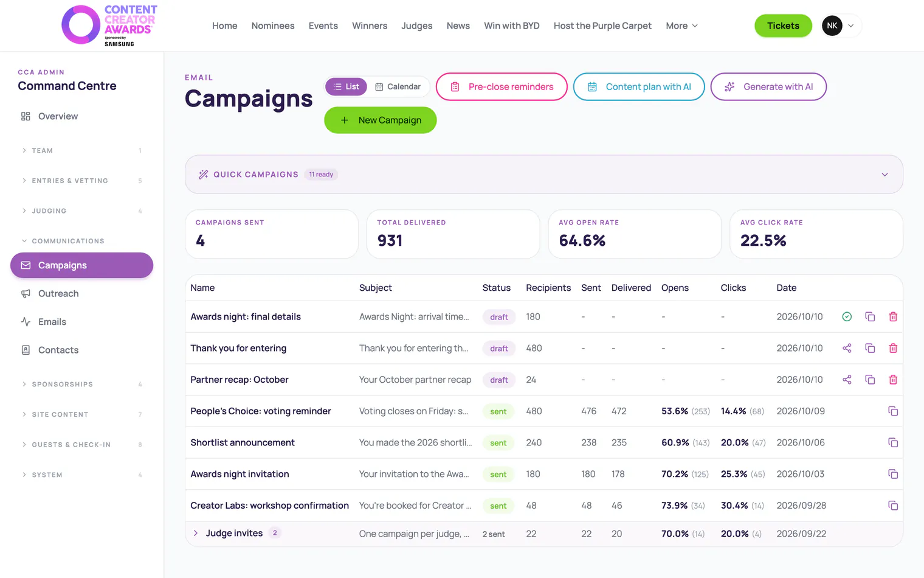924x578 pixels.
Task: Delete the Thank you for entering draft
Action: pyautogui.click(x=893, y=348)
